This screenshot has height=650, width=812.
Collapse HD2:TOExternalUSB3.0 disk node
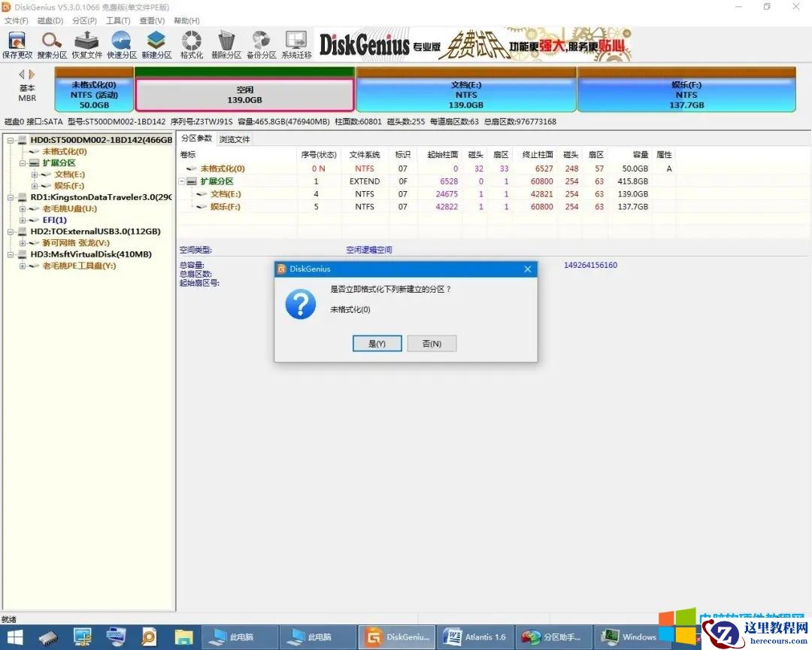pos(11,231)
